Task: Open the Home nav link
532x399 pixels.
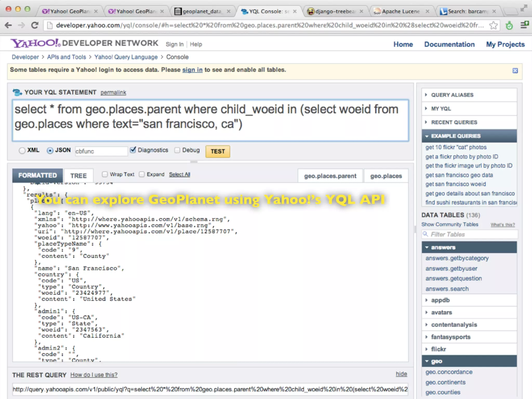Action: coord(403,44)
